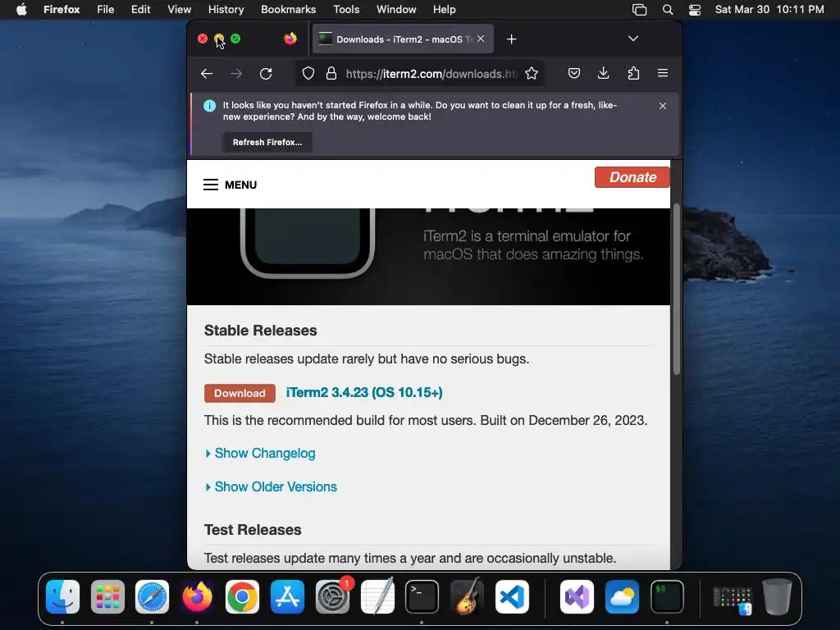Open the Firefox application menu

pyautogui.click(x=62, y=9)
